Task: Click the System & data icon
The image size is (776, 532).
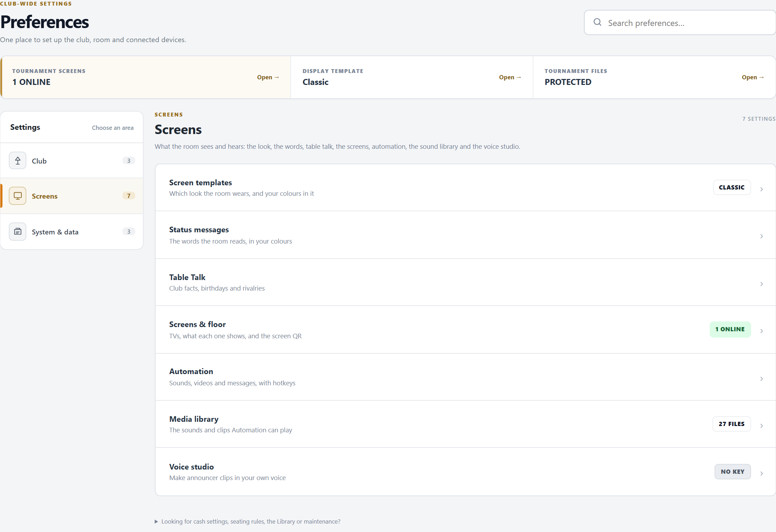Action: 18,232
